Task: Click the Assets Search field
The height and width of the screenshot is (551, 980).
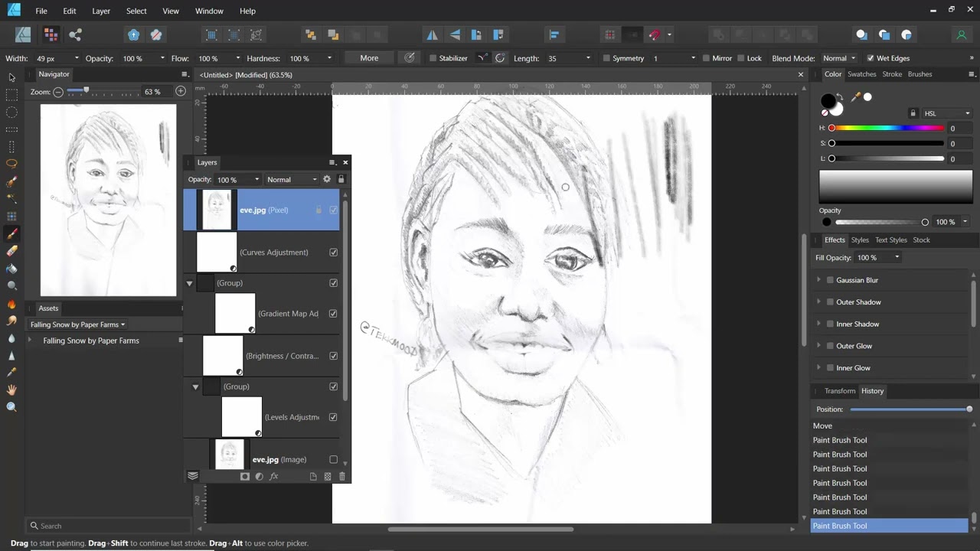Action: (x=109, y=526)
